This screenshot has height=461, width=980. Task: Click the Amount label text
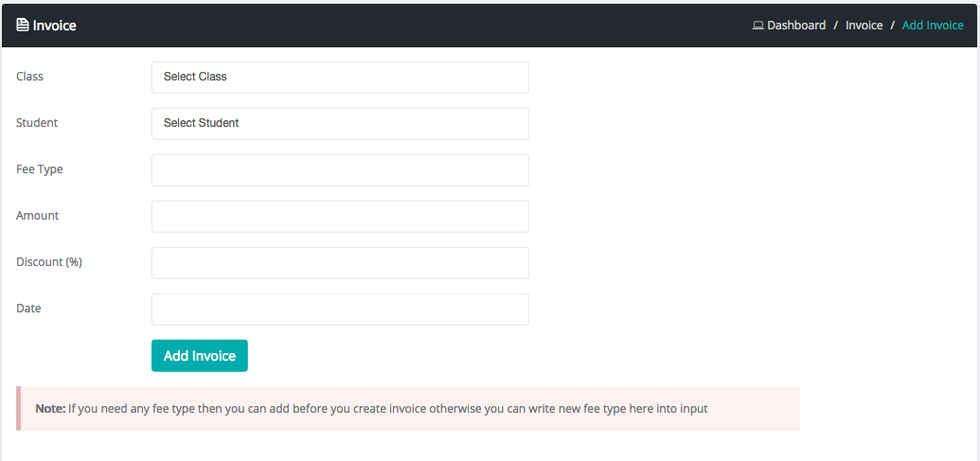(38, 216)
